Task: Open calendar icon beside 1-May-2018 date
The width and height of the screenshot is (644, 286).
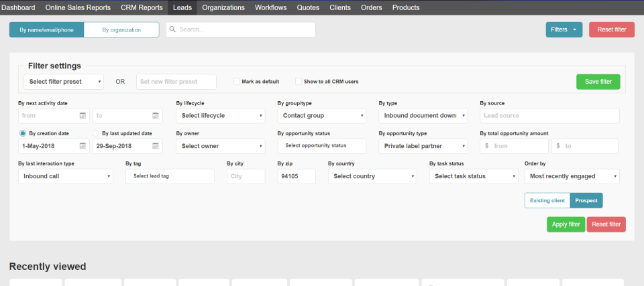Action: pos(83,146)
